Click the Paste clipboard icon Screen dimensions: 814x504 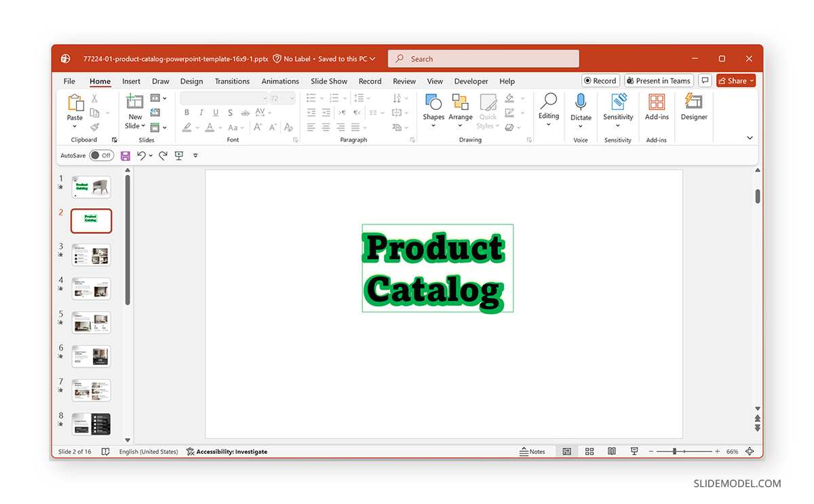click(75, 103)
